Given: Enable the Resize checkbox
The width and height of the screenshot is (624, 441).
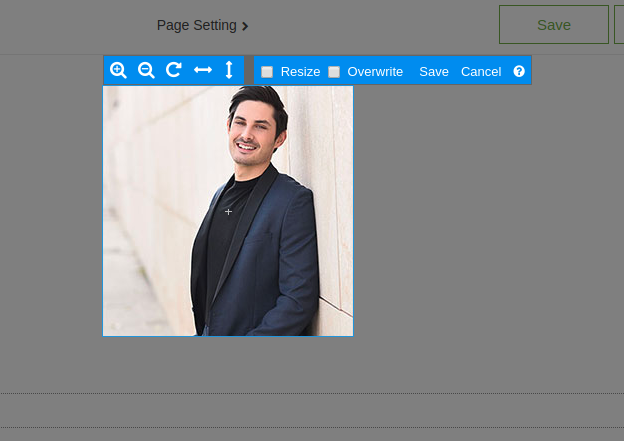Looking at the screenshot, I should click(267, 72).
